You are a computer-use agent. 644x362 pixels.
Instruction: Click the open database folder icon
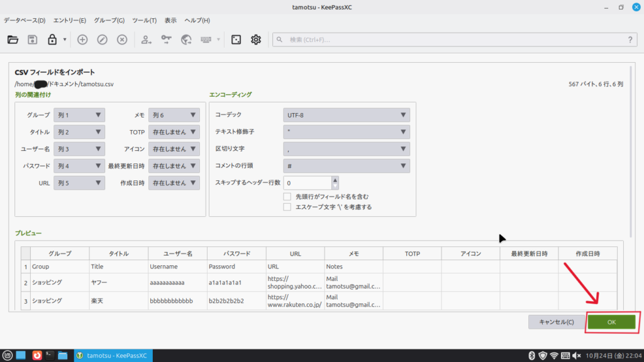click(x=13, y=40)
